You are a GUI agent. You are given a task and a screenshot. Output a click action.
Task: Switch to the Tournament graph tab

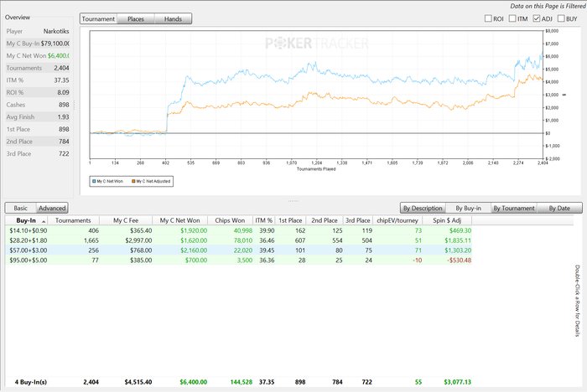pos(98,18)
